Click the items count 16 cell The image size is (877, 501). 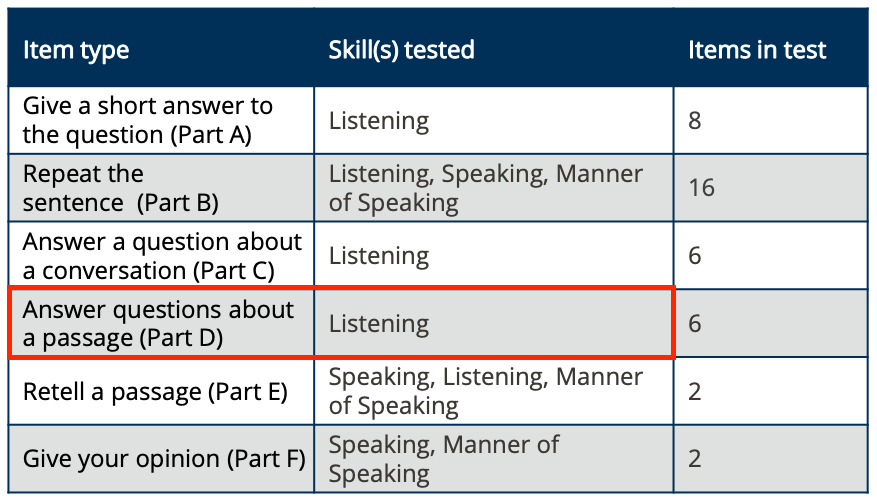coord(701,188)
